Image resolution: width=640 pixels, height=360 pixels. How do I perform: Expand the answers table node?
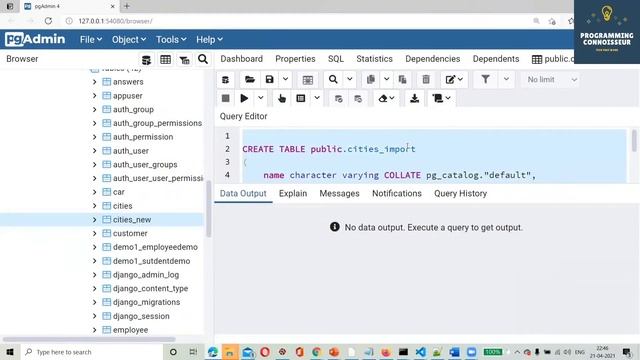[94, 82]
